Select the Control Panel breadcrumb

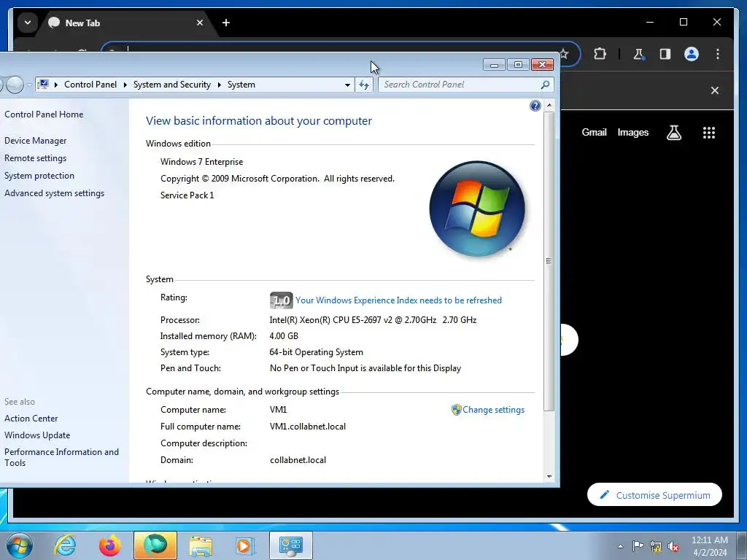pos(90,85)
